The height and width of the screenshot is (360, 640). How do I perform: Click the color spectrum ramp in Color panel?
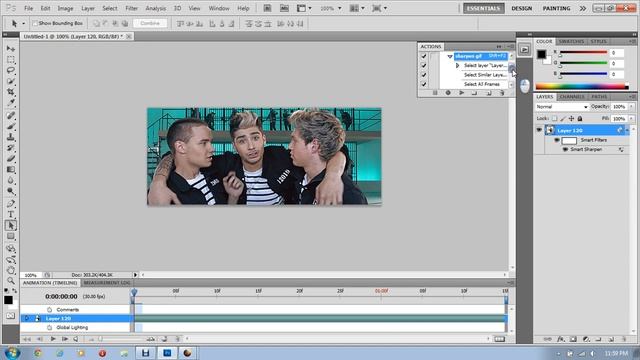pyautogui.click(x=582, y=86)
